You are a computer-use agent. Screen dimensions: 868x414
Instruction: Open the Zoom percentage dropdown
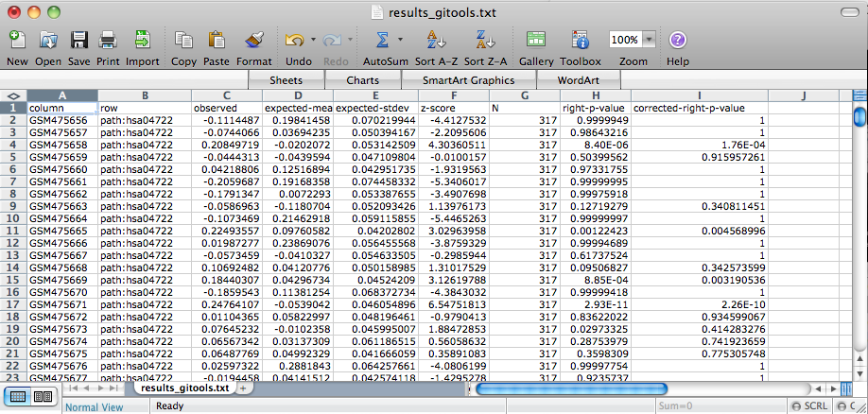pyautogui.click(x=650, y=40)
